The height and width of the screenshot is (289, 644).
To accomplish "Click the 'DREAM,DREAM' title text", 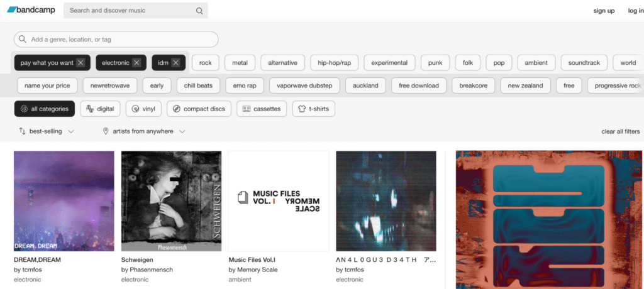I will [37, 260].
